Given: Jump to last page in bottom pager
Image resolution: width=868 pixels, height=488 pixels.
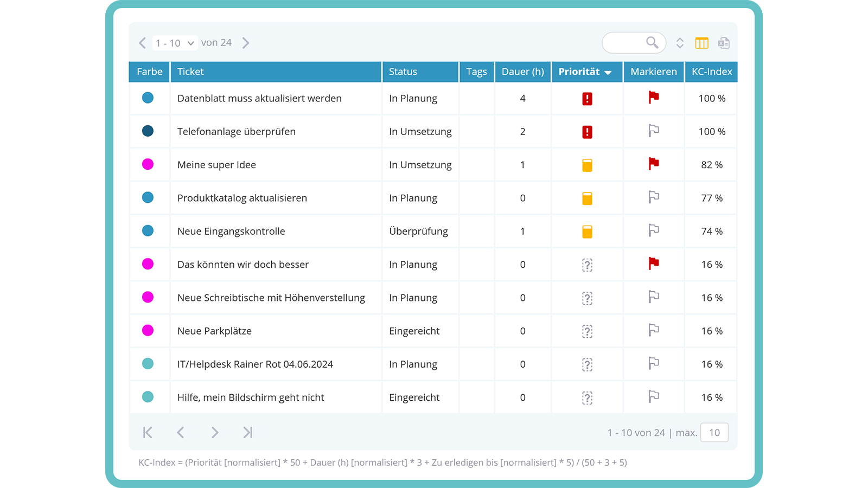Looking at the screenshot, I should coord(248,432).
